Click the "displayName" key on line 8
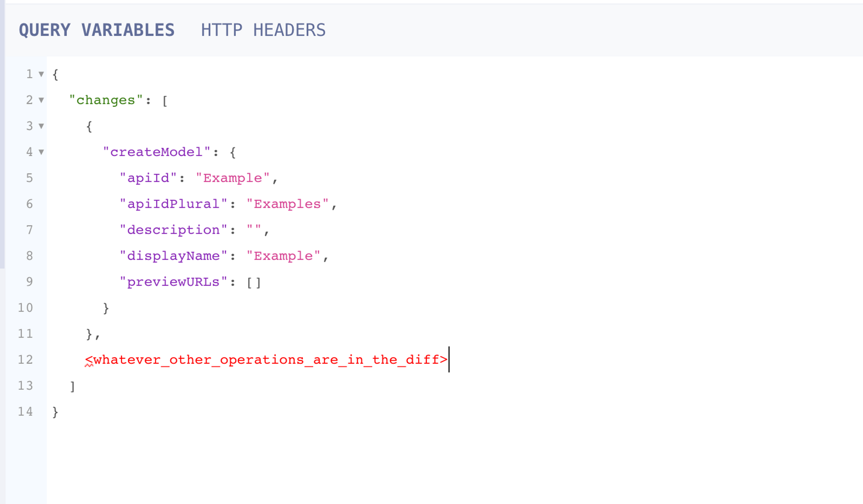Screen dimensions: 863x504 [x=173, y=256]
